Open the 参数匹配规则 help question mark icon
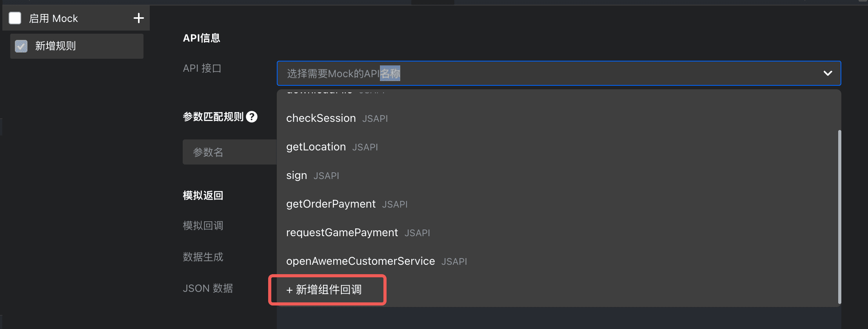Image resolution: width=868 pixels, height=329 pixels. point(252,117)
